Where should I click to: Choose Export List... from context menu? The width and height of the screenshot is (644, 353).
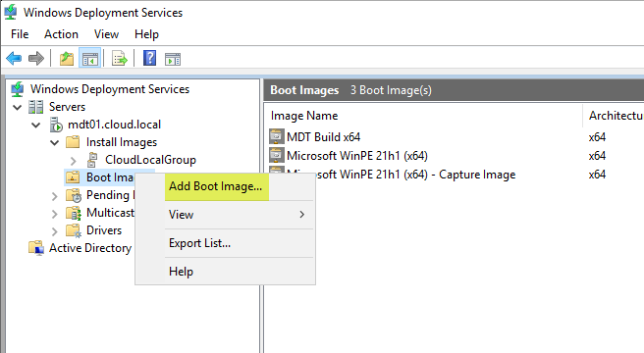tap(199, 243)
